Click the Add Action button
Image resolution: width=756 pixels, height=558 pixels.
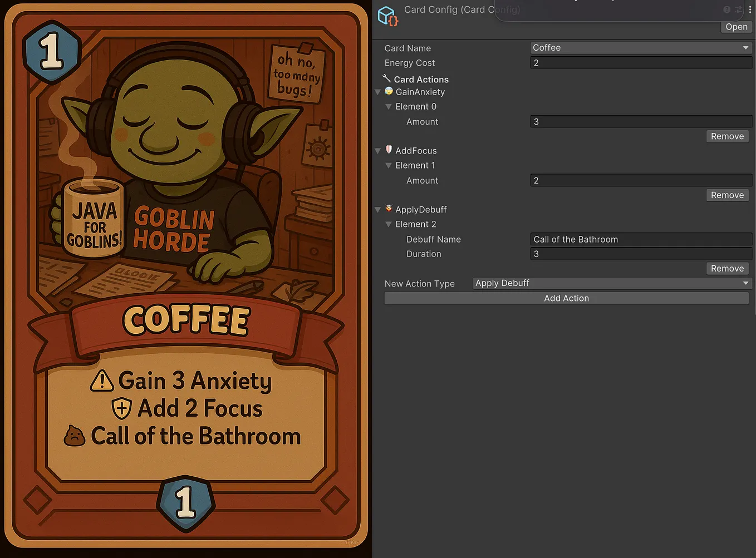pyautogui.click(x=566, y=298)
